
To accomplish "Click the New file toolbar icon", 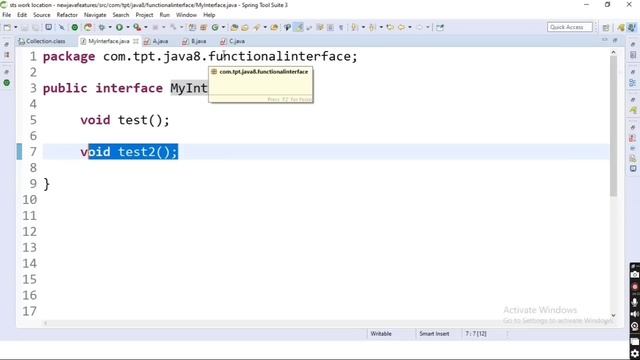I will (x=7, y=27).
